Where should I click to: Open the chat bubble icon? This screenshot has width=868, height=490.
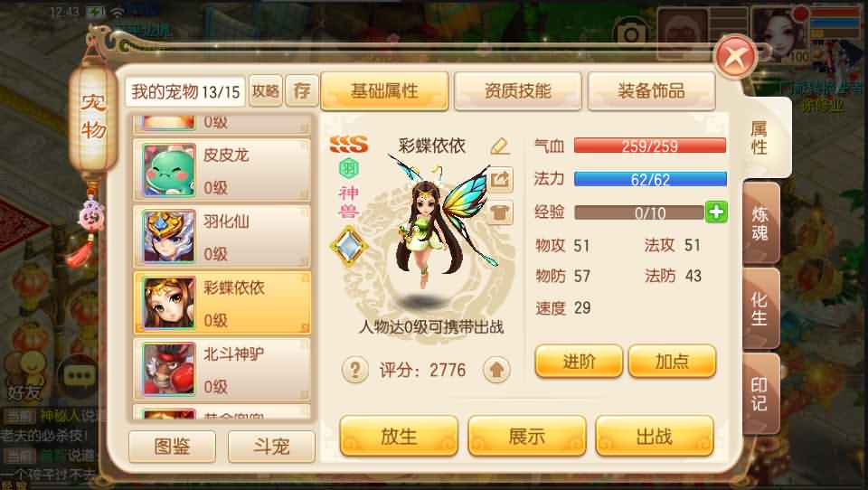click(79, 376)
